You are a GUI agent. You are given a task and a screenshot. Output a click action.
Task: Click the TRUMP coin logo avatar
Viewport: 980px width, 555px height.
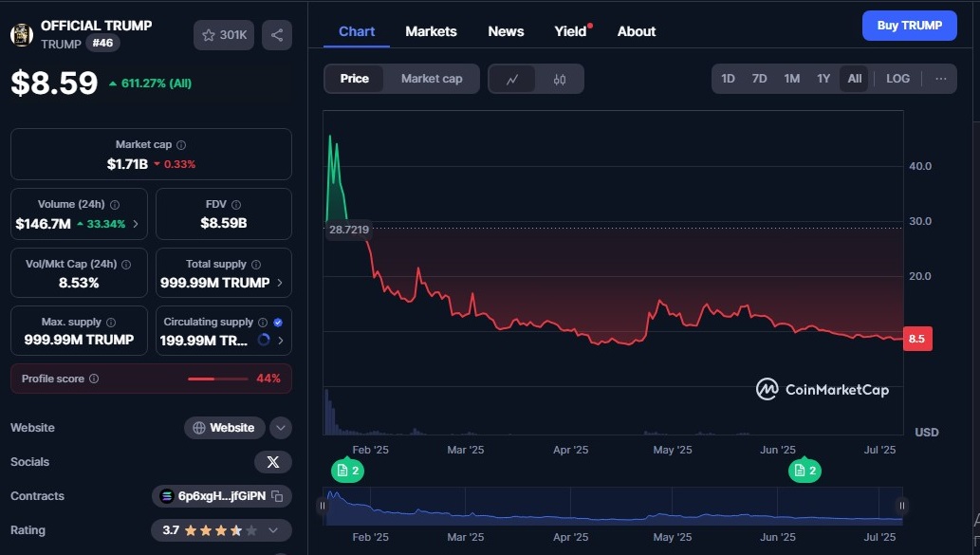click(22, 34)
